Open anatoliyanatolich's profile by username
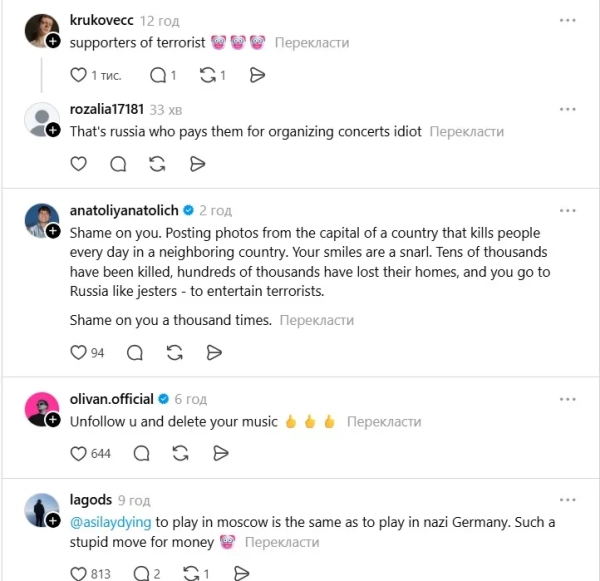The height and width of the screenshot is (581, 600). click(x=123, y=211)
